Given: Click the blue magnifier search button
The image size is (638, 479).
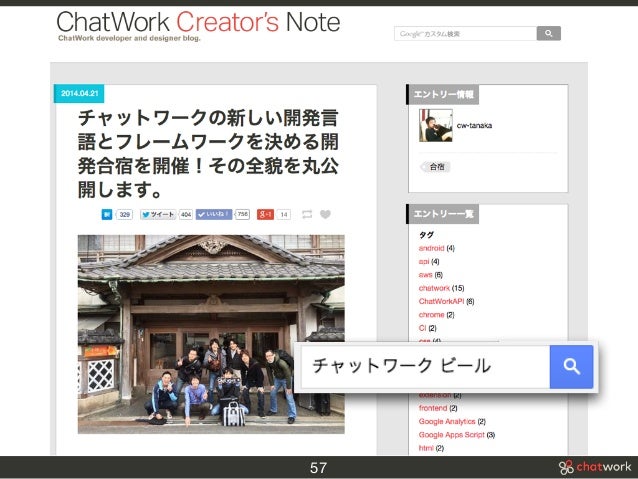Looking at the screenshot, I should 571,367.
